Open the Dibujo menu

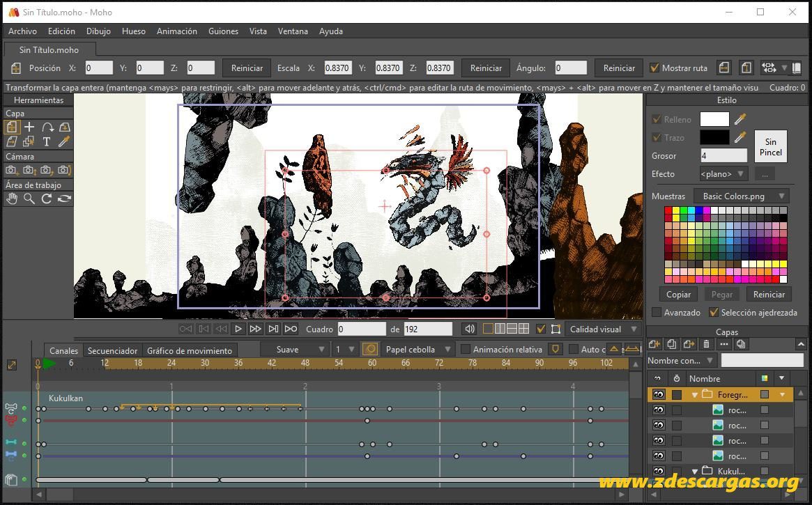pos(98,31)
